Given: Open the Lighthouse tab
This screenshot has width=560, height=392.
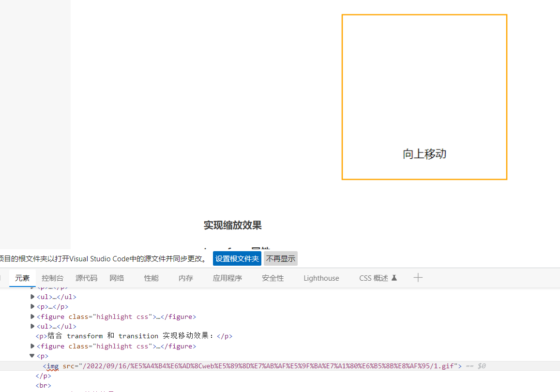Looking at the screenshot, I should click(x=321, y=278).
